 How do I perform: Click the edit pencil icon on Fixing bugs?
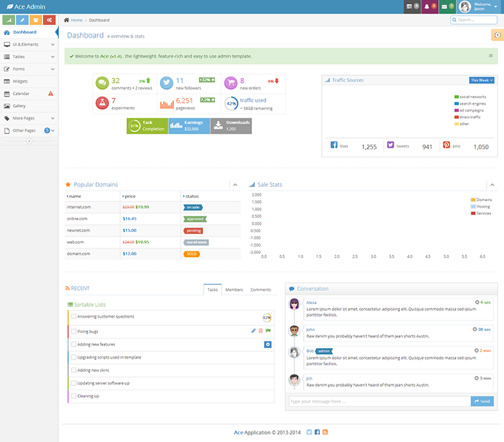[253, 331]
